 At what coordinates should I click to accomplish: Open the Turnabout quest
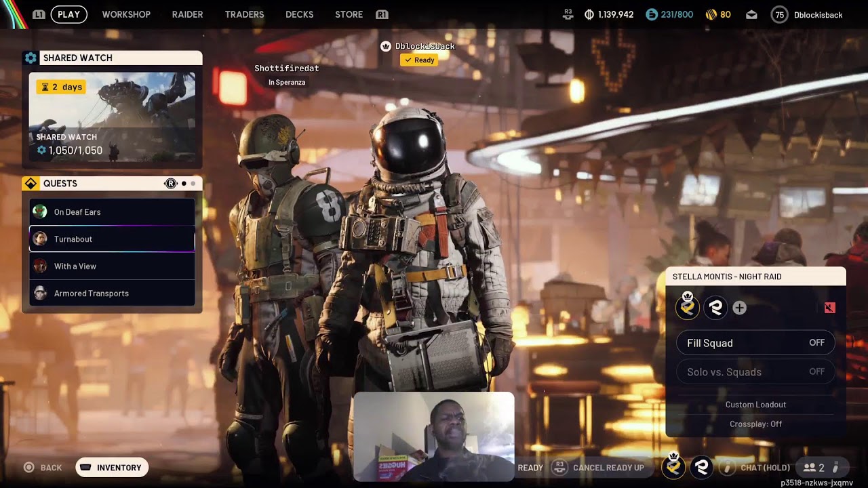click(112, 239)
